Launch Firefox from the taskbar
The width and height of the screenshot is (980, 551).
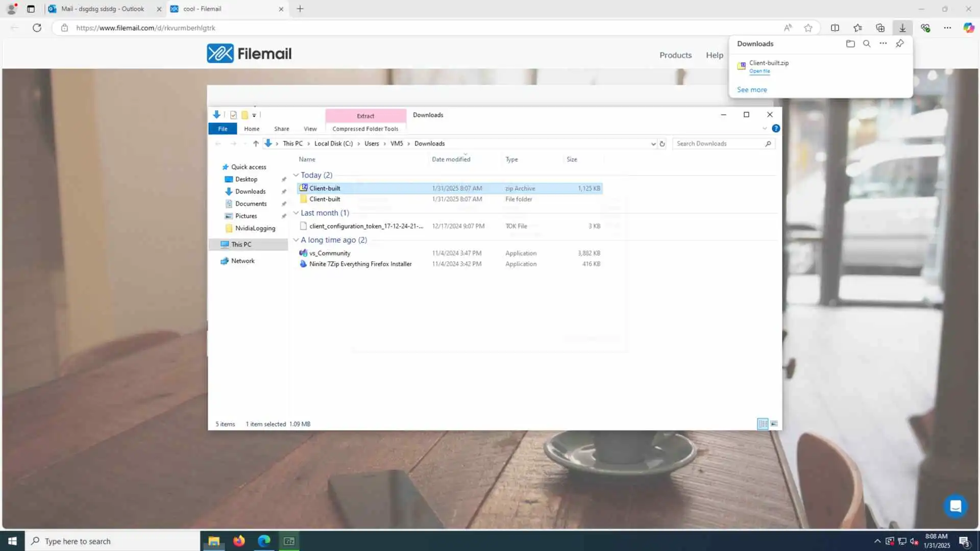click(x=239, y=541)
